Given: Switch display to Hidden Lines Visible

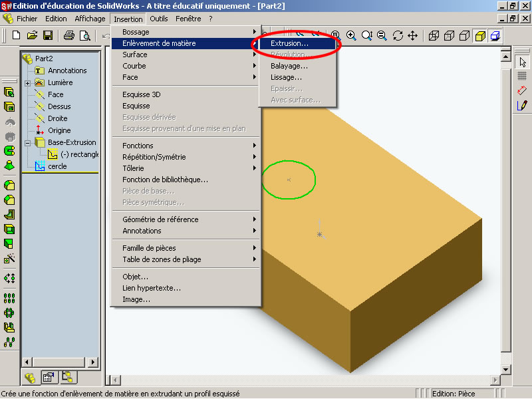Looking at the screenshot, I should [x=449, y=35].
